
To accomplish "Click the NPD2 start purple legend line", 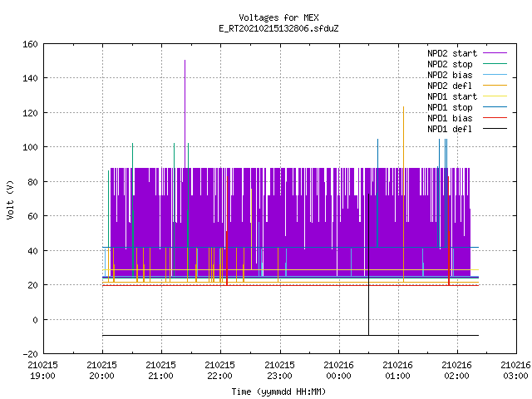I will click(x=495, y=53).
